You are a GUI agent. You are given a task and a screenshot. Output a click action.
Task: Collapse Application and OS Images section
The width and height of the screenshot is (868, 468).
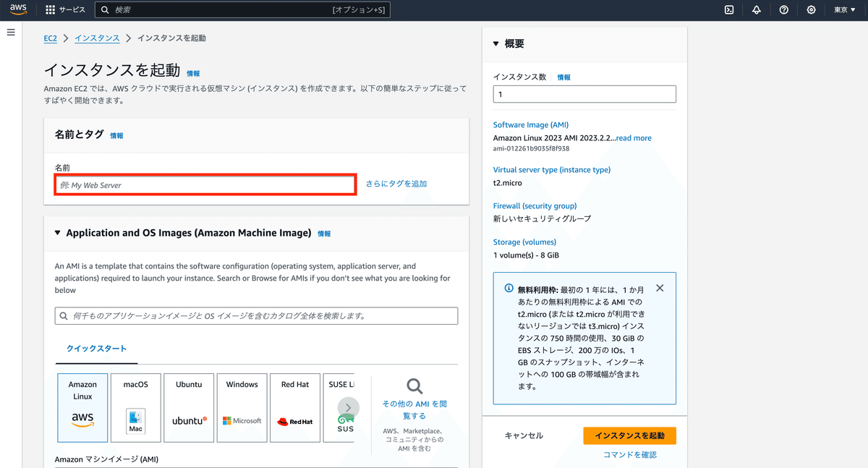[58, 233]
